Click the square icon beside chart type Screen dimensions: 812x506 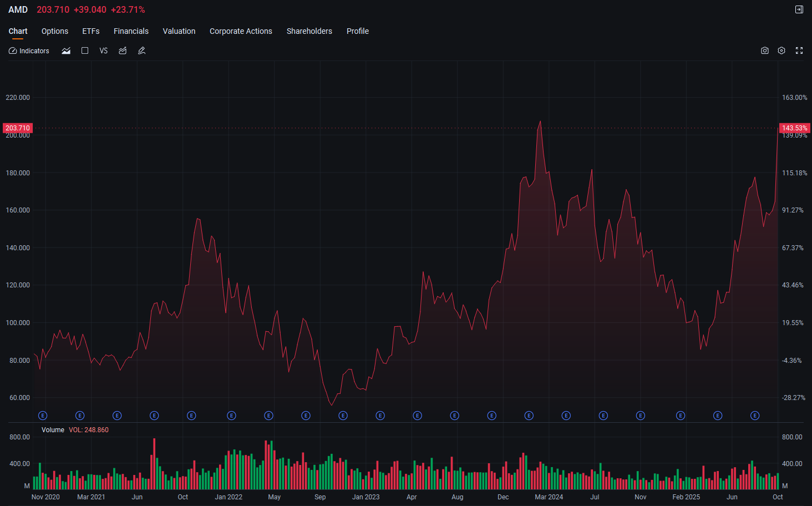[x=85, y=50]
